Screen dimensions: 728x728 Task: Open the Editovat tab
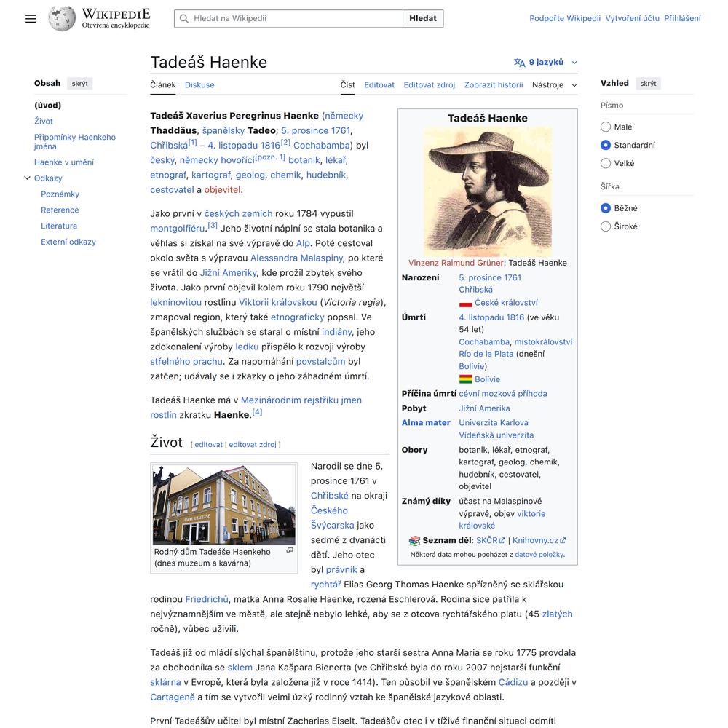(x=379, y=85)
